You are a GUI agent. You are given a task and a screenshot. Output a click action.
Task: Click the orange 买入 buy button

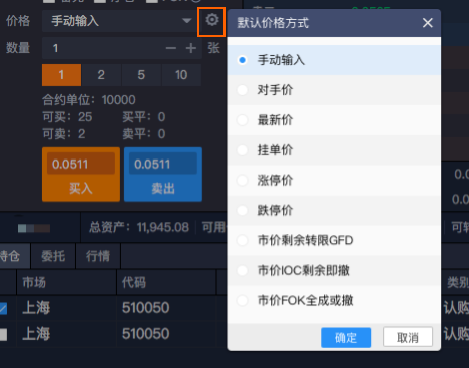[81, 174]
